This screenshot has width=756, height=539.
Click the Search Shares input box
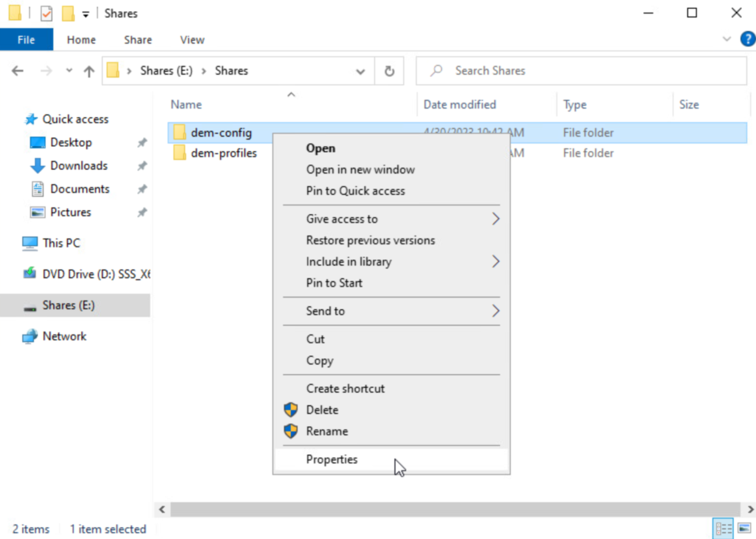[x=583, y=71]
